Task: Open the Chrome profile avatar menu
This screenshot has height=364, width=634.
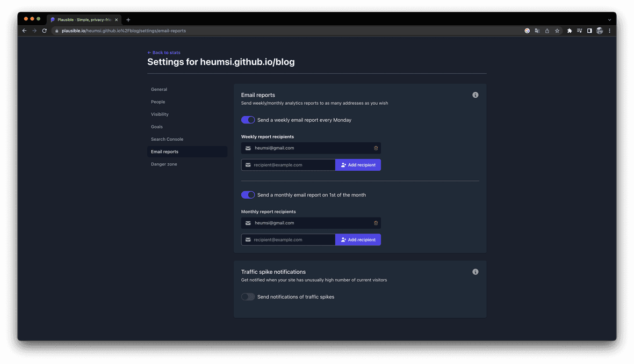Action: pos(600,31)
